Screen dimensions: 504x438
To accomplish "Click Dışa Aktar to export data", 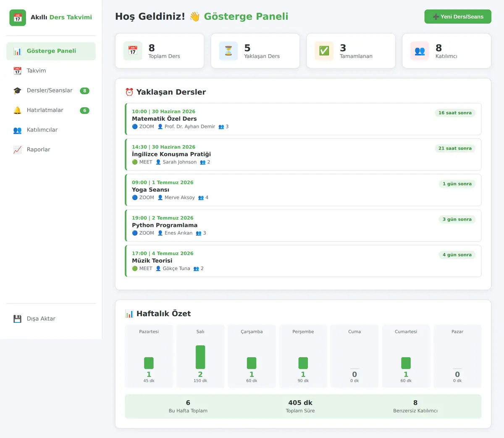I will pyautogui.click(x=51, y=319).
